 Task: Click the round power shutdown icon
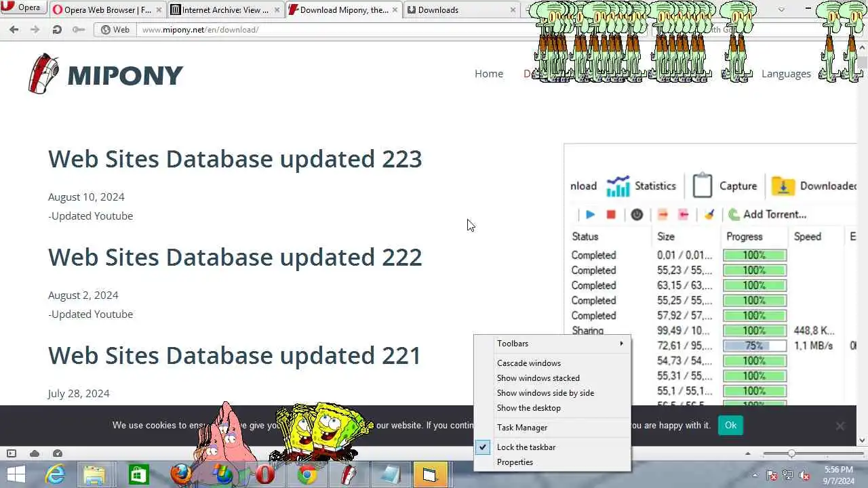(637, 215)
